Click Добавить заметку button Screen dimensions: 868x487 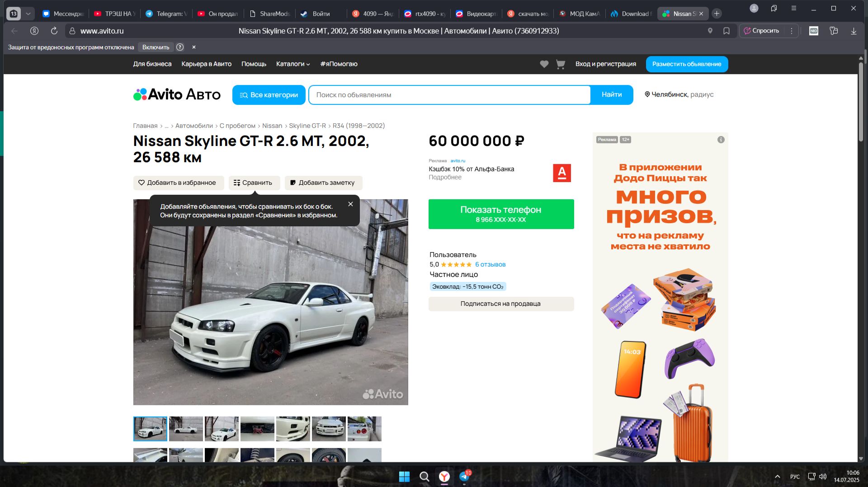(x=323, y=183)
